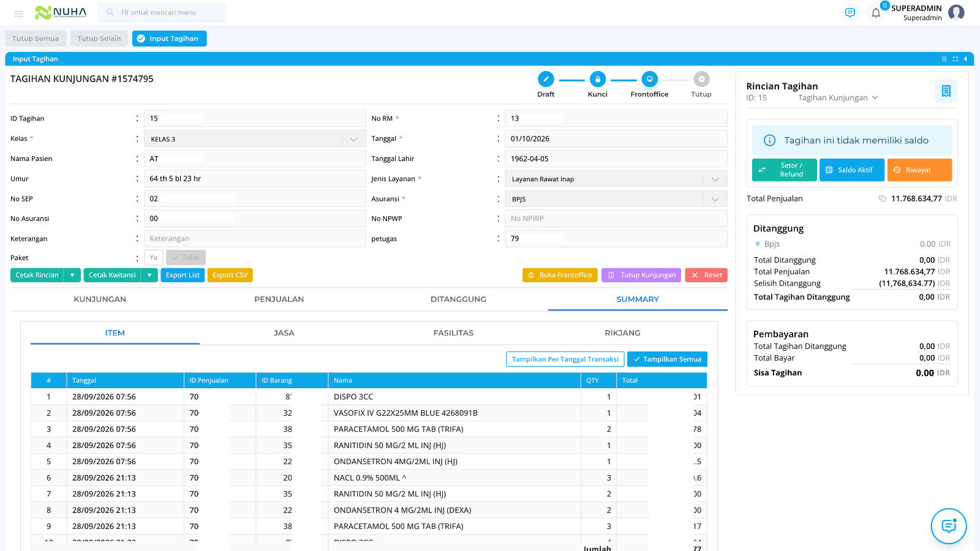Image resolution: width=980 pixels, height=551 pixels.
Task: Open the chat messages icon in header
Action: (850, 13)
